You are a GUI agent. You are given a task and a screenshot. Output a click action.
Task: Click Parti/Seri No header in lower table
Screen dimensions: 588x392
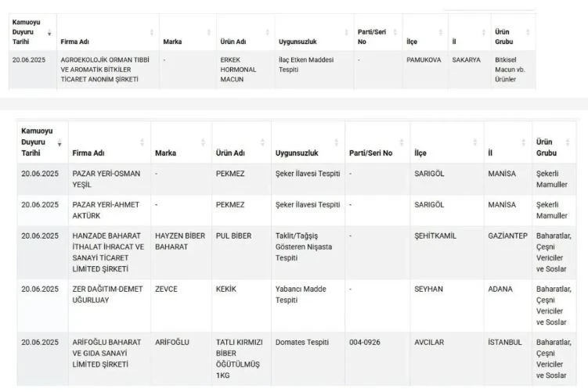[371, 153]
